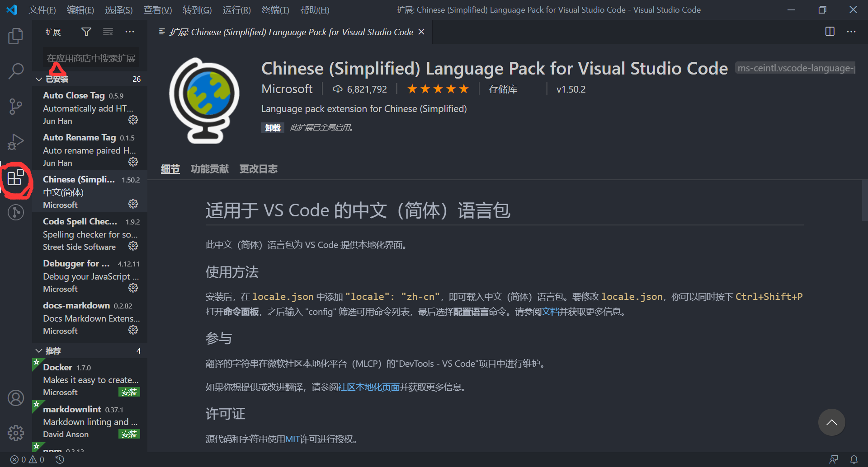This screenshot has width=868, height=467.
Task: Select Auto Close Tag extension entry
Action: pos(90,107)
